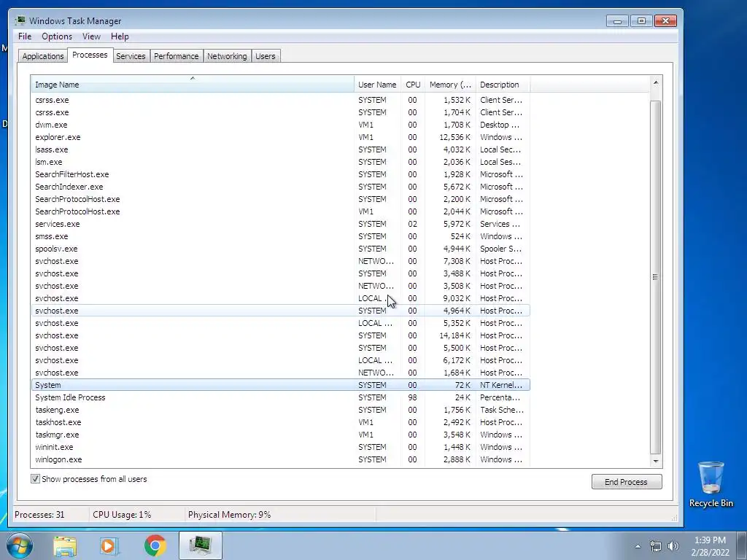
Task: Open the File menu
Action: click(25, 36)
